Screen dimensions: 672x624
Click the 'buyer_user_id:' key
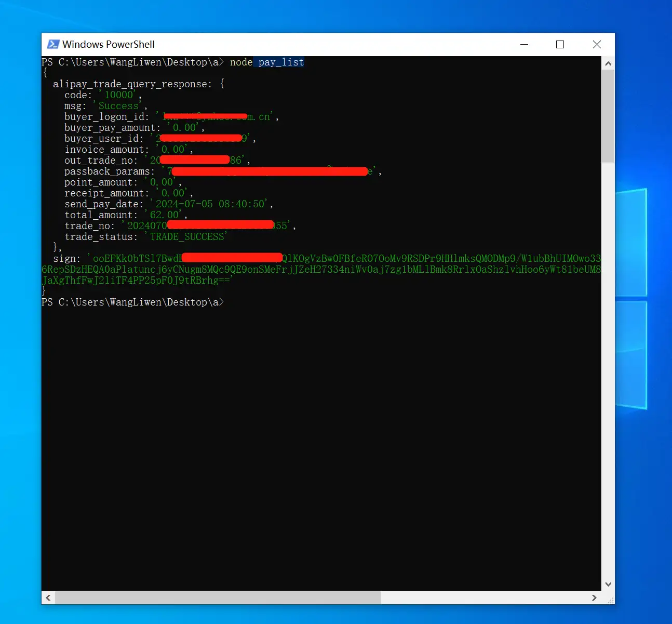104,138
